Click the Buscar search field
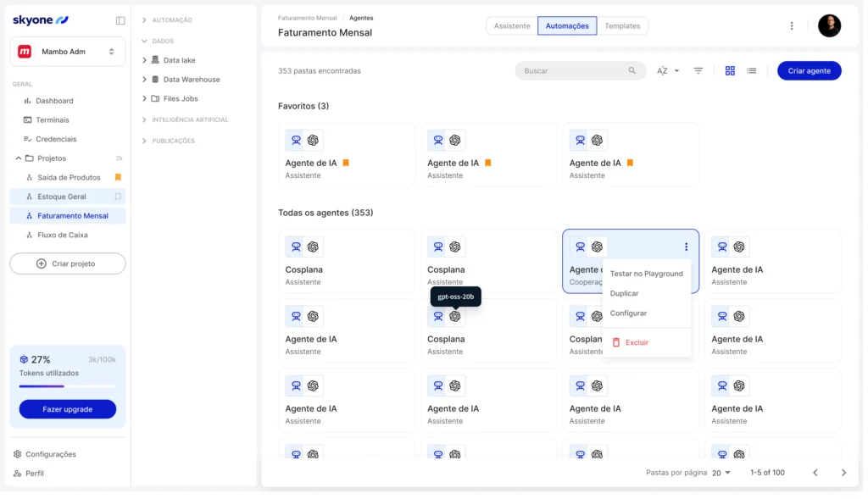The height and width of the screenshot is (499, 868). [x=573, y=71]
